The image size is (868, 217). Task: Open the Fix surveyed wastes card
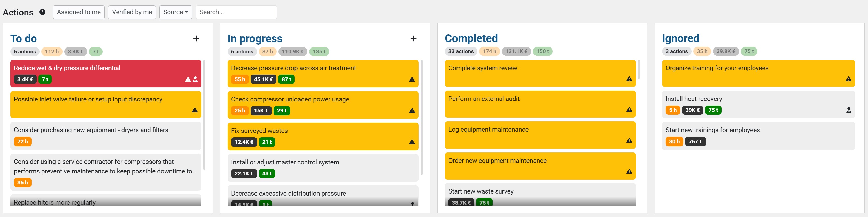[323, 136]
